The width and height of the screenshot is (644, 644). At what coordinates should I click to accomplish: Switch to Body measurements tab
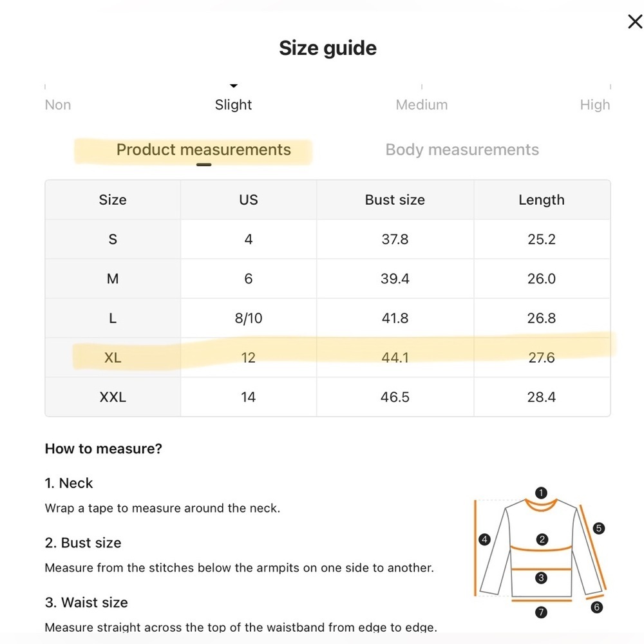462,149
